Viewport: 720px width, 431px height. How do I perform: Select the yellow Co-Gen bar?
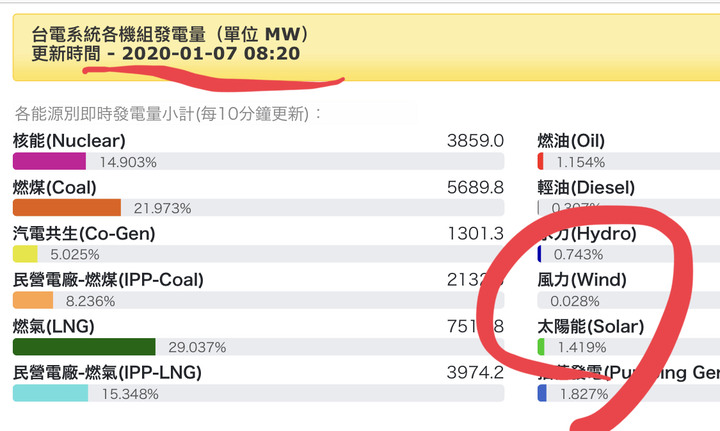pos(25,254)
